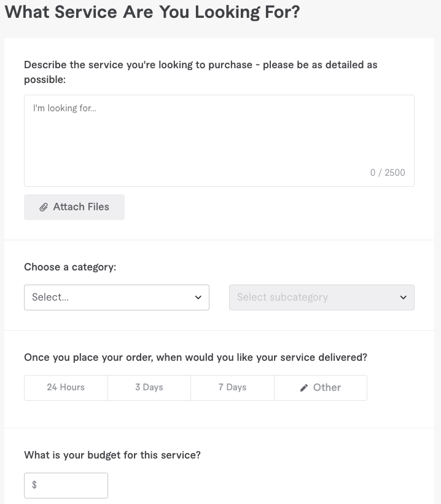Click the dollar sign in the budget field
Viewport: 441px width, 504px height.
pos(34,485)
